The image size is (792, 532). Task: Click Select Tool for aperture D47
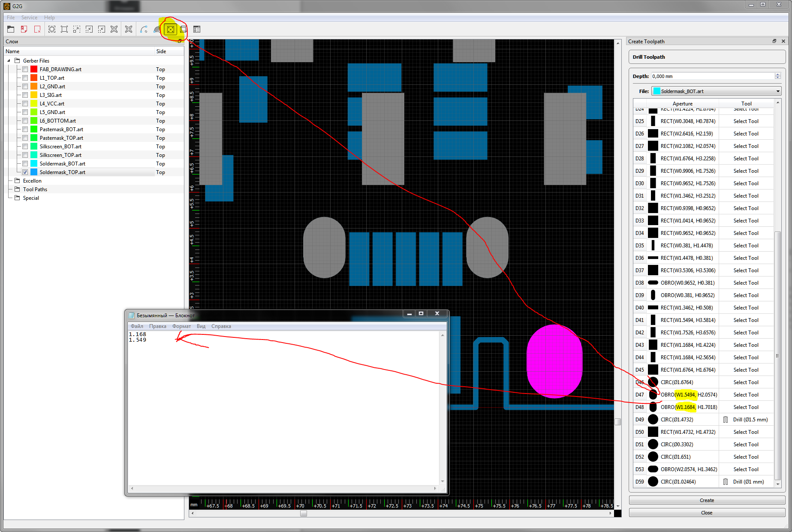pyautogui.click(x=746, y=395)
